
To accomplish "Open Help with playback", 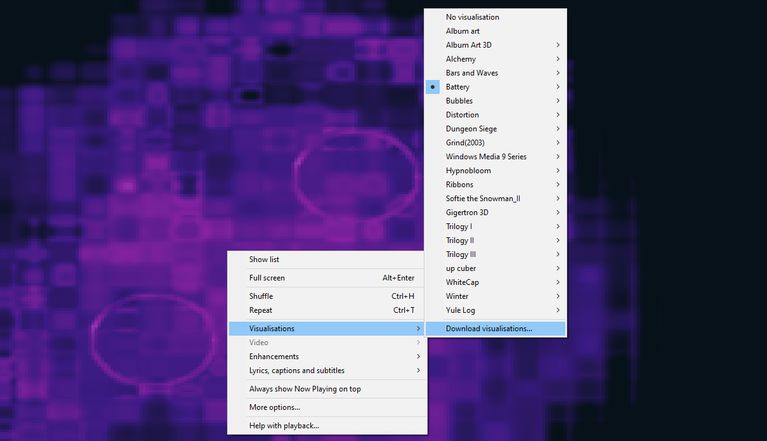I will click(284, 426).
